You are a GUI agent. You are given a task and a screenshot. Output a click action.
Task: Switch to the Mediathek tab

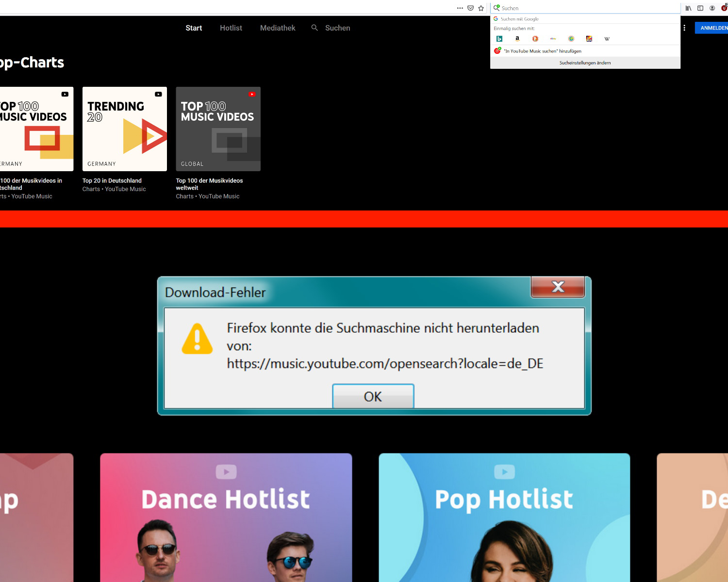coord(278,28)
